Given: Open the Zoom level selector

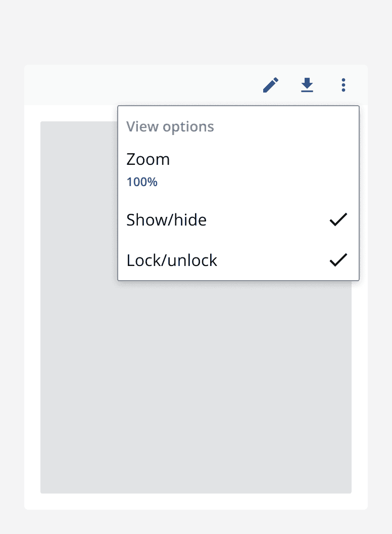Looking at the screenshot, I should click(148, 159).
